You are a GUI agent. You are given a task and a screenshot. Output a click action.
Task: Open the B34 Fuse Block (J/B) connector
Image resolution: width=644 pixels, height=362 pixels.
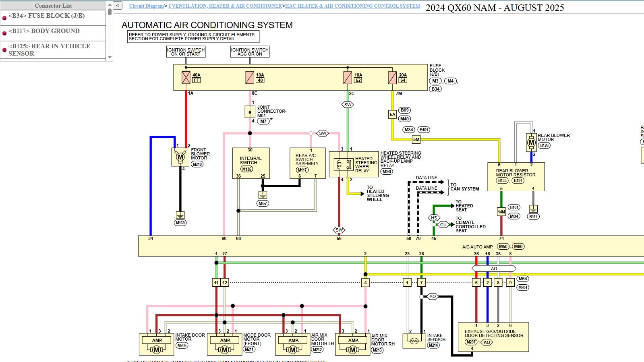[46, 16]
